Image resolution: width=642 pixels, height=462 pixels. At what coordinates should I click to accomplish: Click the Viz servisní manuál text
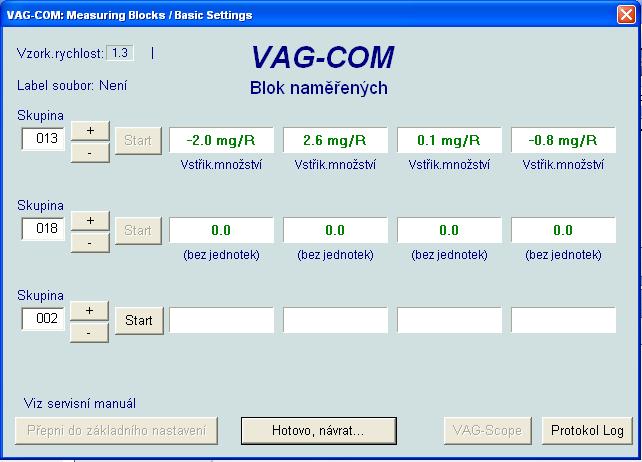pyautogui.click(x=80, y=403)
